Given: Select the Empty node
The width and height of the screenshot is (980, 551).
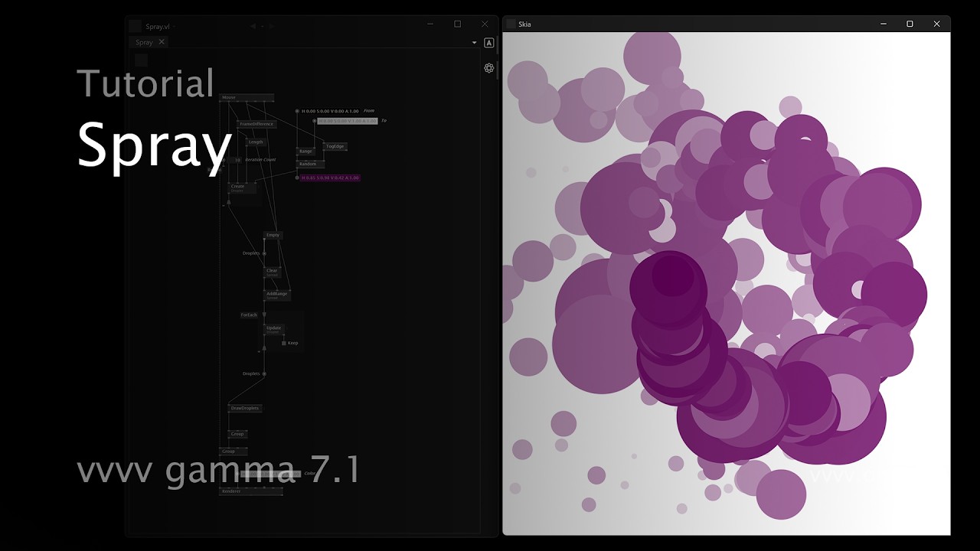Looking at the screenshot, I should (273, 235).
